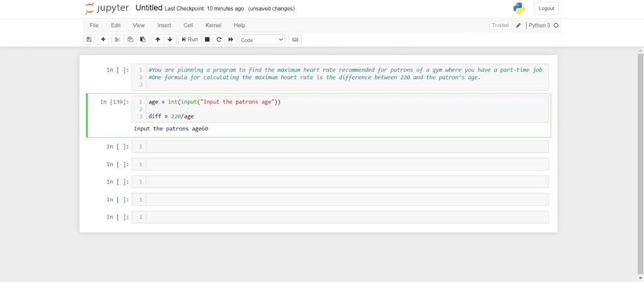Screen dimensions: 644x282
Task: Click the Untitled notebook title to rename
Action: [148, 8]
